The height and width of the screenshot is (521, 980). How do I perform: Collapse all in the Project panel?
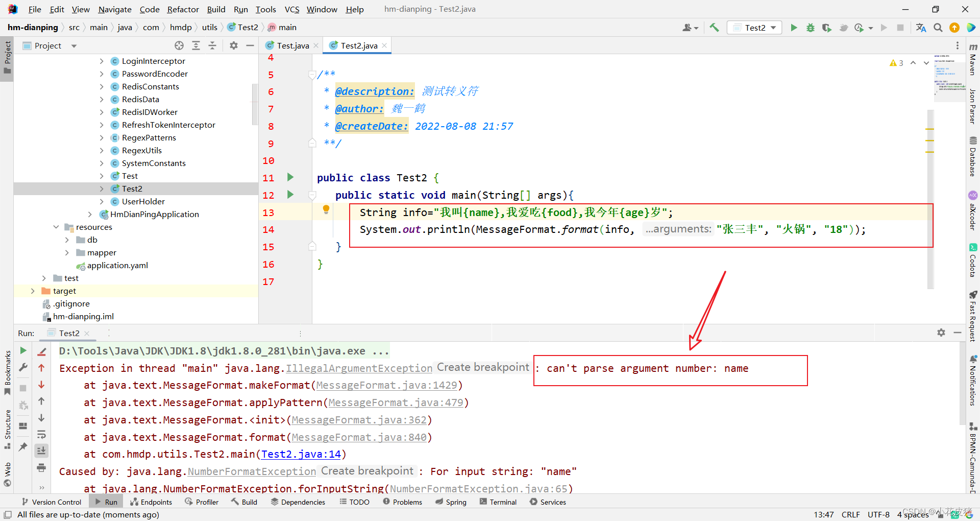[212, 45]
